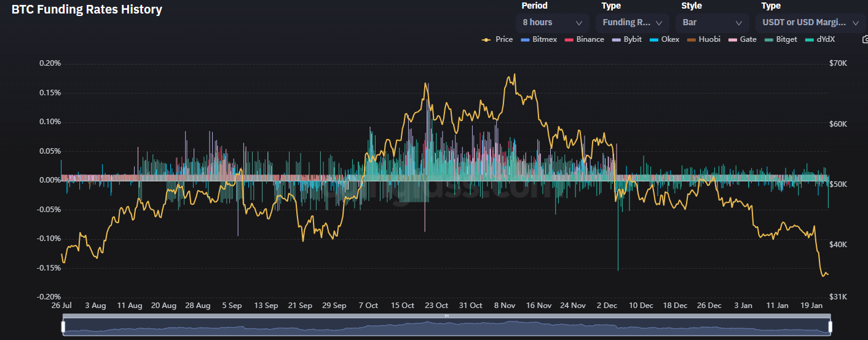Click the 8 Nov date on the x-axis

point(505,306)
